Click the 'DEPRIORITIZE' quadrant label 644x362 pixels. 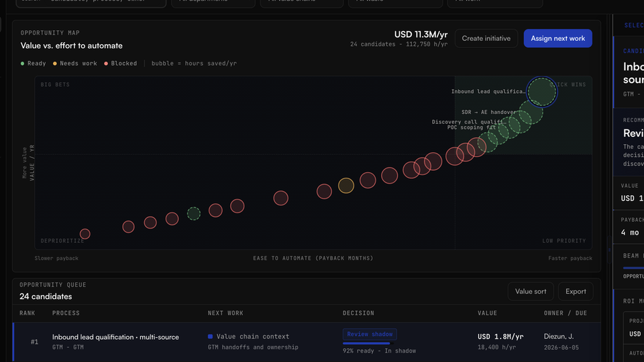(62, 241)
